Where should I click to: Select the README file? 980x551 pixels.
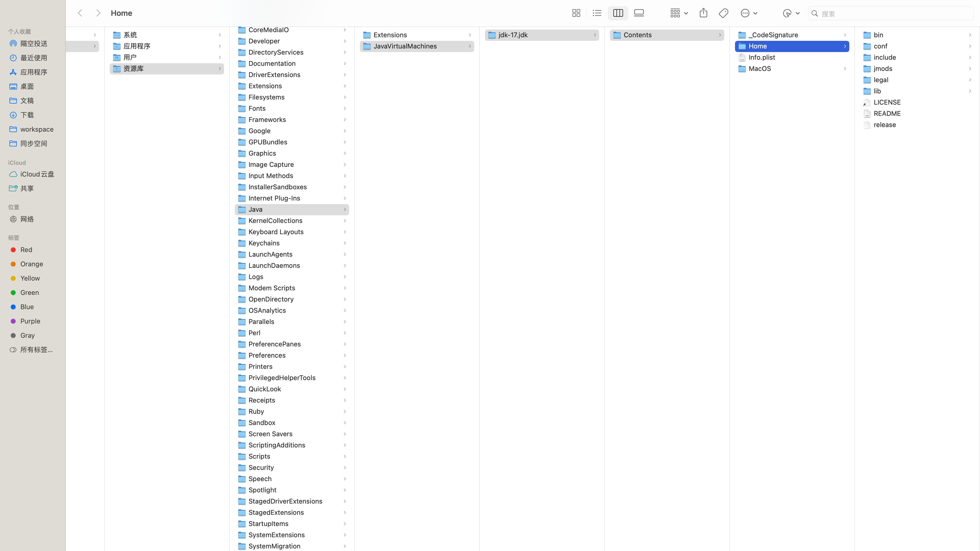(x=887, y=114)
